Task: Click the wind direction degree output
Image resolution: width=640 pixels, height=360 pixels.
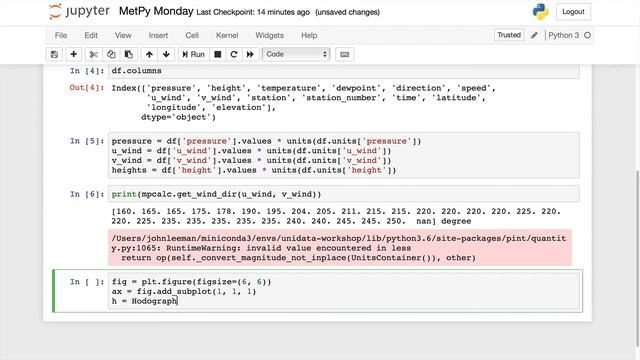Action: coord(336,216)
